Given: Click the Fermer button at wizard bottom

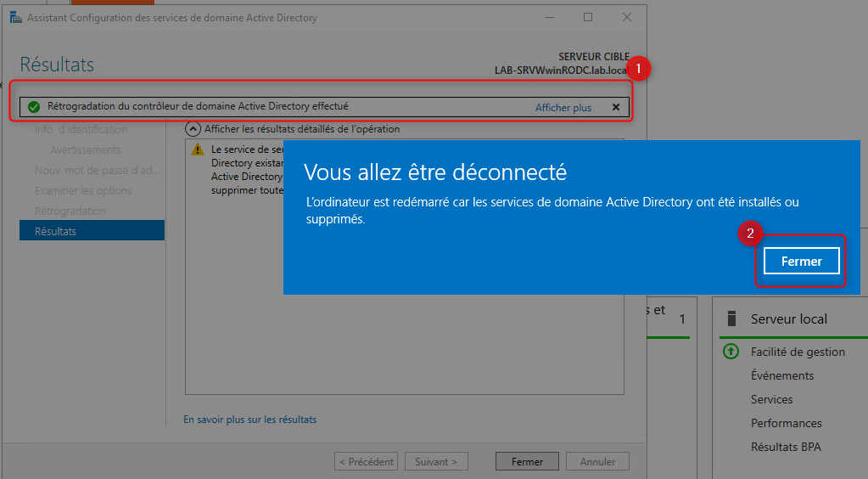Looking at the screenshot, I should click(527, 461).
